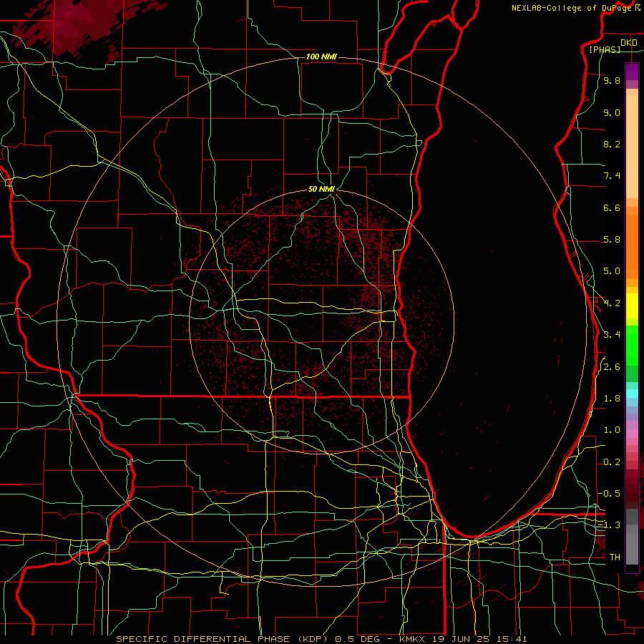This screenshot has width=644, height=644.
Task: Select the 2.6 value on color scale
Action: pos(612,367)
